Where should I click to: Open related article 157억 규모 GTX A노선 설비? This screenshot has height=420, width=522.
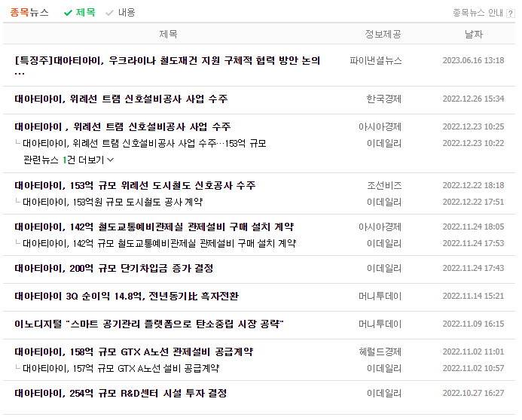click(121, 369)
